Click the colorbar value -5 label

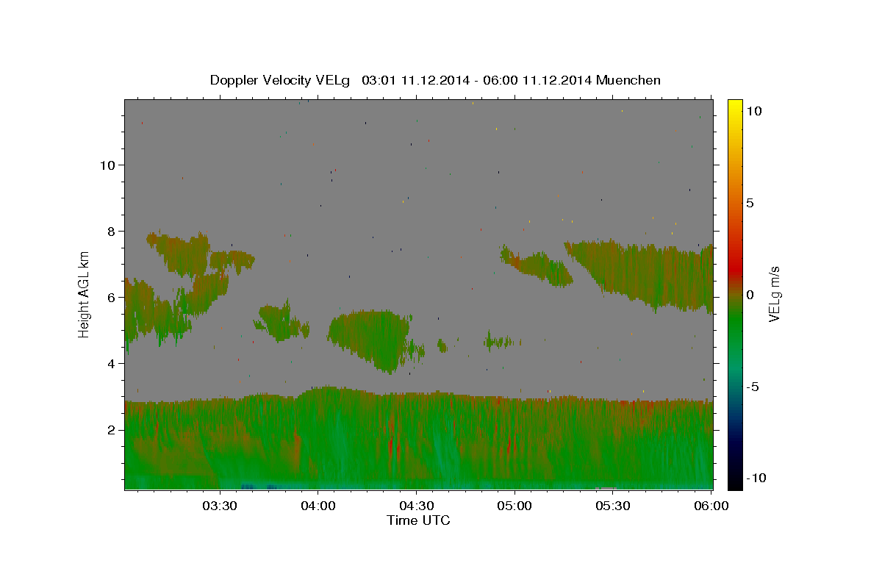click(753, 387)
